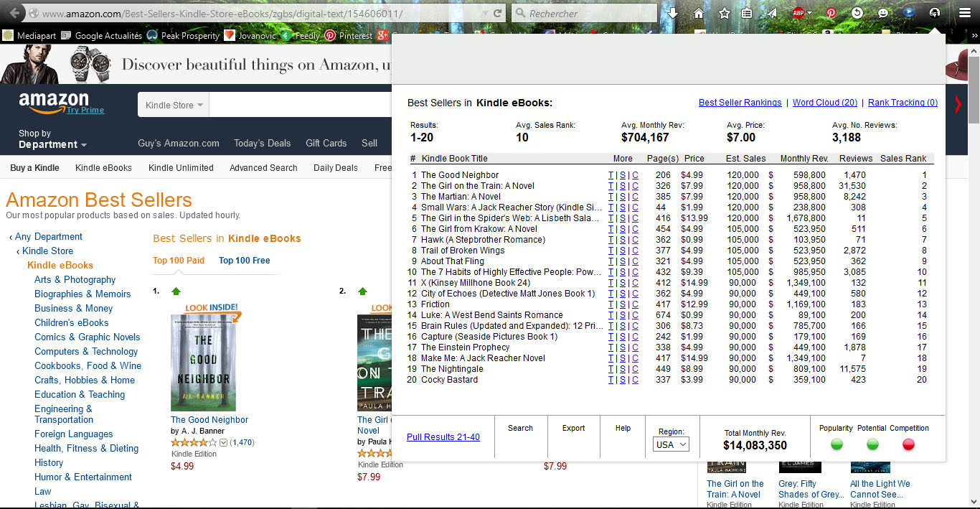This screenshot has height=509, width=980.
Task: Open Kindle Unlimited in the subnav
Action: pos(181,168)
